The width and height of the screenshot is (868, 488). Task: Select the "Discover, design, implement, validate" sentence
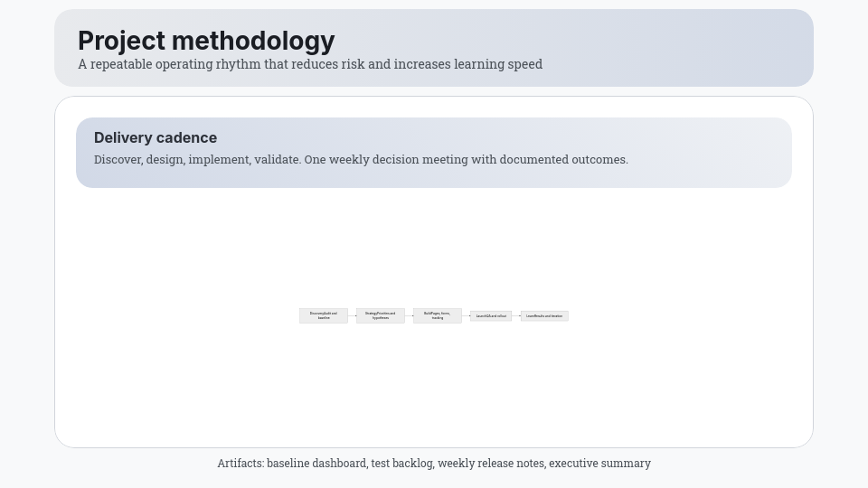(197, 160)
